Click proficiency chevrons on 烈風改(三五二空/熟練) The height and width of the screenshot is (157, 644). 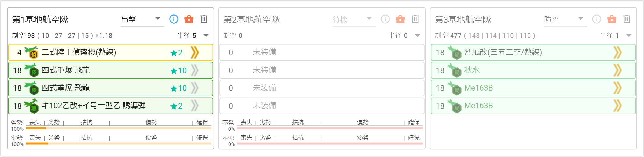(x=618, y=52)
